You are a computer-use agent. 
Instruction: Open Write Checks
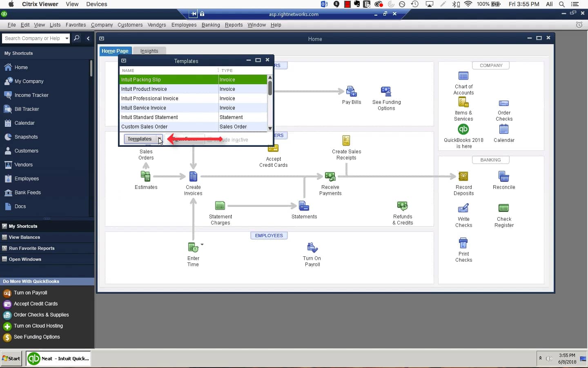(x=463, y=208)
